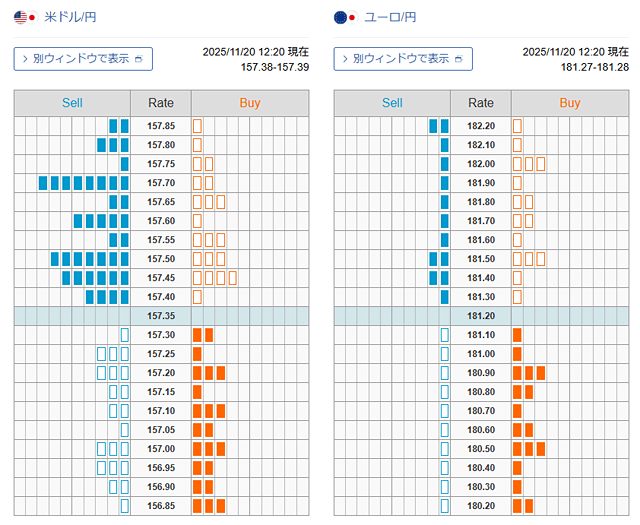Screen dimensions: 640x525
Task: Select the Sell header in 米ドル/円 table
Action: (x=72, y=103)
